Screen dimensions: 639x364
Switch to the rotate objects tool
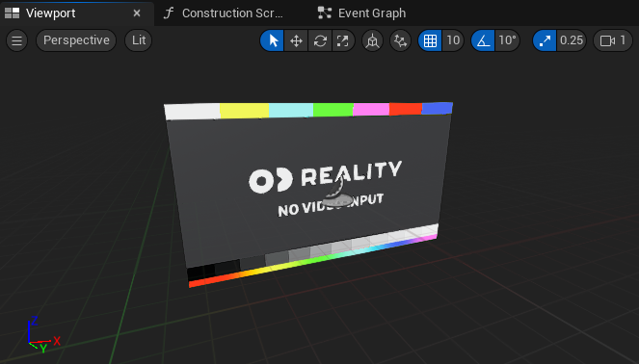pyautogui.click(x=320, y=40)
